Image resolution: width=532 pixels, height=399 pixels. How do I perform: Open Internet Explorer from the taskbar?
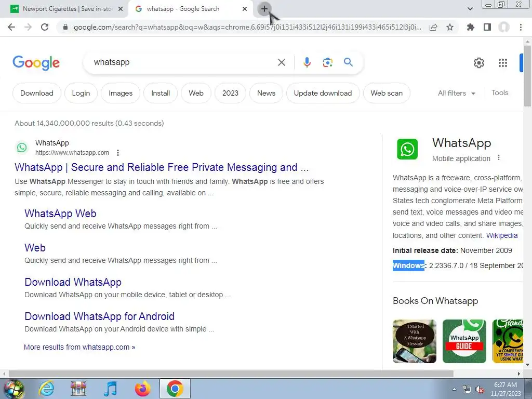pyautogui.click(x=46, y=389)
